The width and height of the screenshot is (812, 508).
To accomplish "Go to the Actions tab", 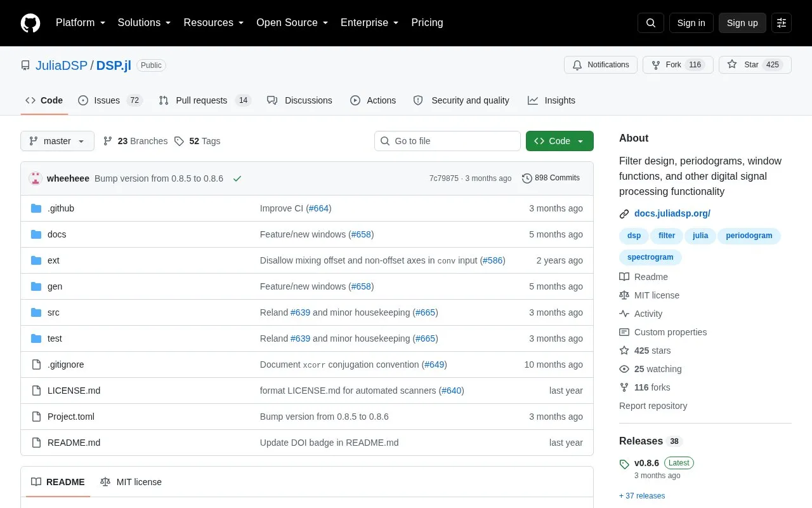I will pyautogui.click(x=373, y=100).
